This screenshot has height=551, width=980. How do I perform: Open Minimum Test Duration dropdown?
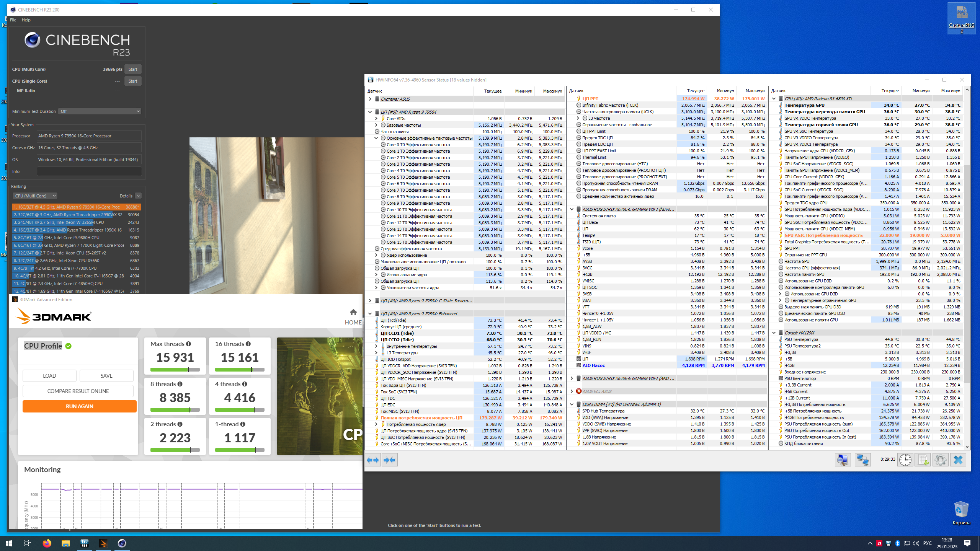tap(100, 111)
